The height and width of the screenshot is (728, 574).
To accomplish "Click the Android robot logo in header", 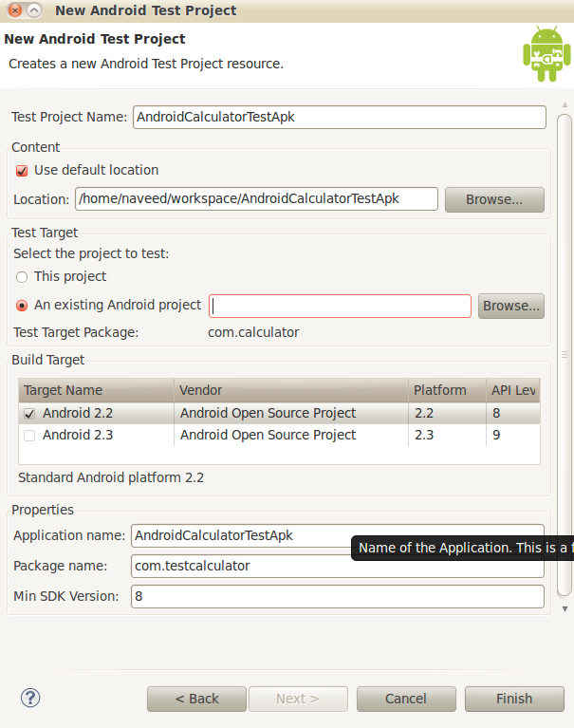I will point(546,55).
